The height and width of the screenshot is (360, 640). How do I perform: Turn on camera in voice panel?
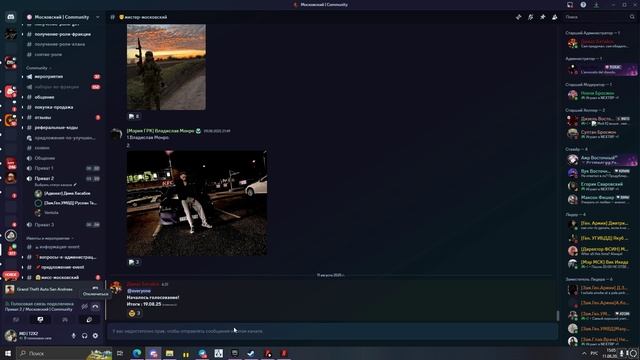click(16, 320)
